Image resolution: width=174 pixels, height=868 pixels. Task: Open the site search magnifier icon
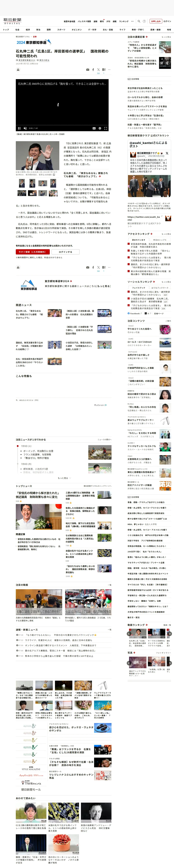pyautogui.click(x=139, y=21)
